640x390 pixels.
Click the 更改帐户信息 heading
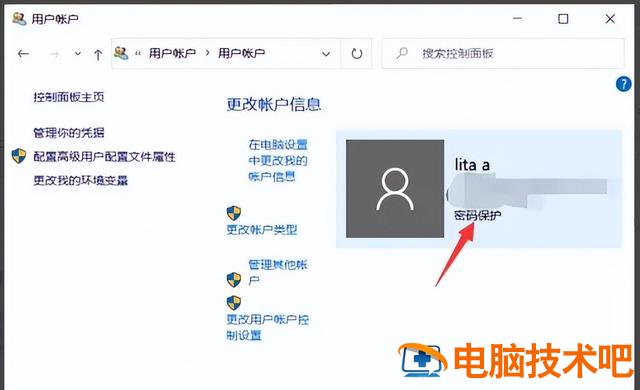[x=274, y=105]
